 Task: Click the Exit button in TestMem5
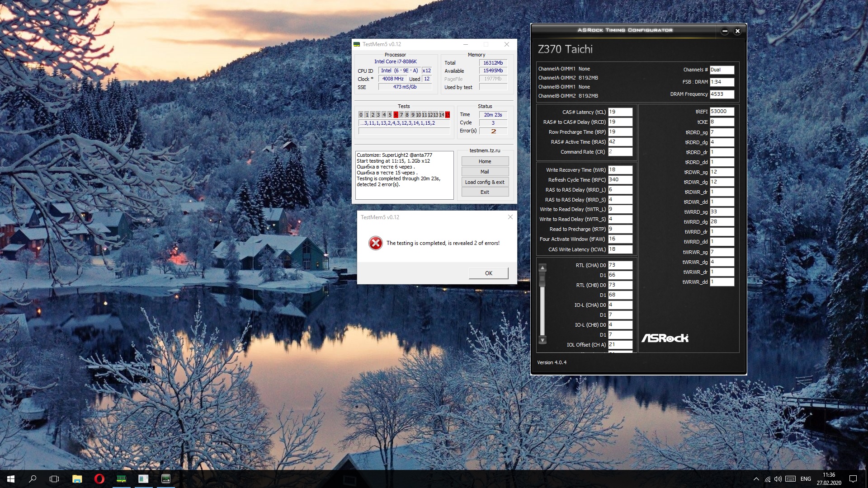coord(485,192)
